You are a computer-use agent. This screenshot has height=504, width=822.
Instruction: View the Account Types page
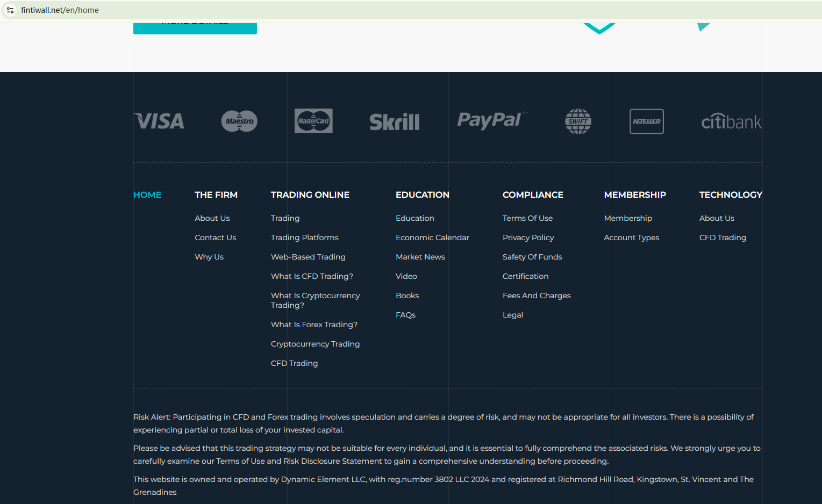click(x=632, y=237)
